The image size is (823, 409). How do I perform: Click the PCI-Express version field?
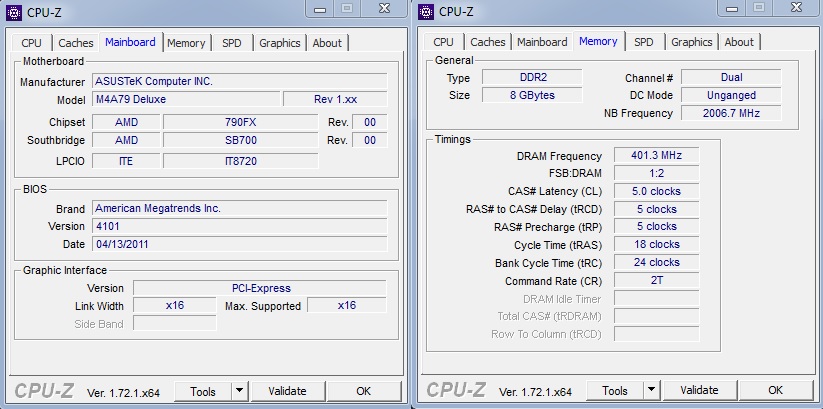pyautogui.click(x=260, y=288)
